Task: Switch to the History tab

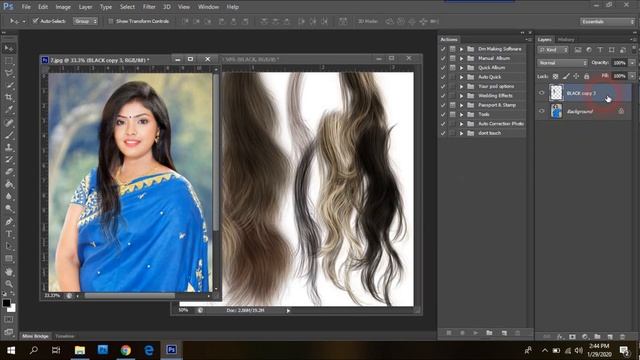Action: pos(566,40)
